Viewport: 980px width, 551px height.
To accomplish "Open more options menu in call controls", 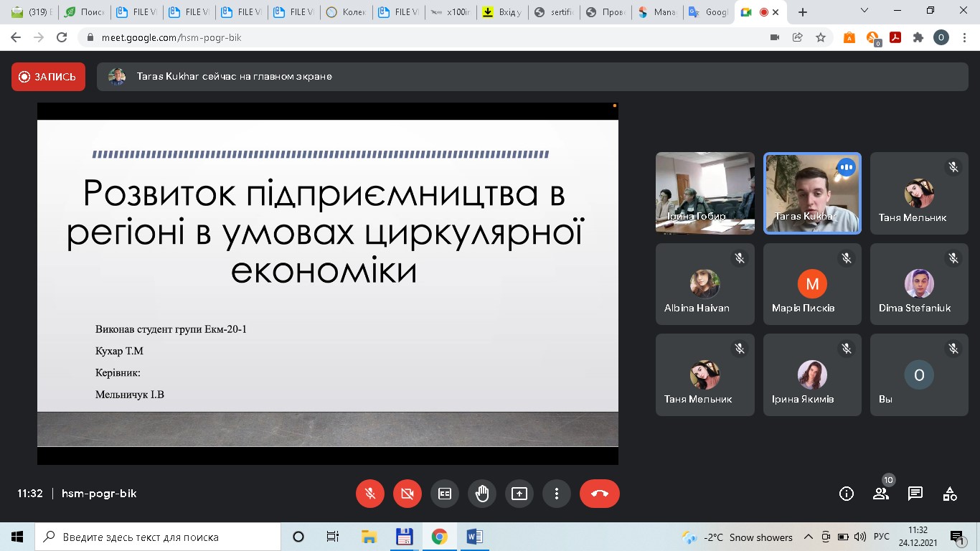I will 556,494.
